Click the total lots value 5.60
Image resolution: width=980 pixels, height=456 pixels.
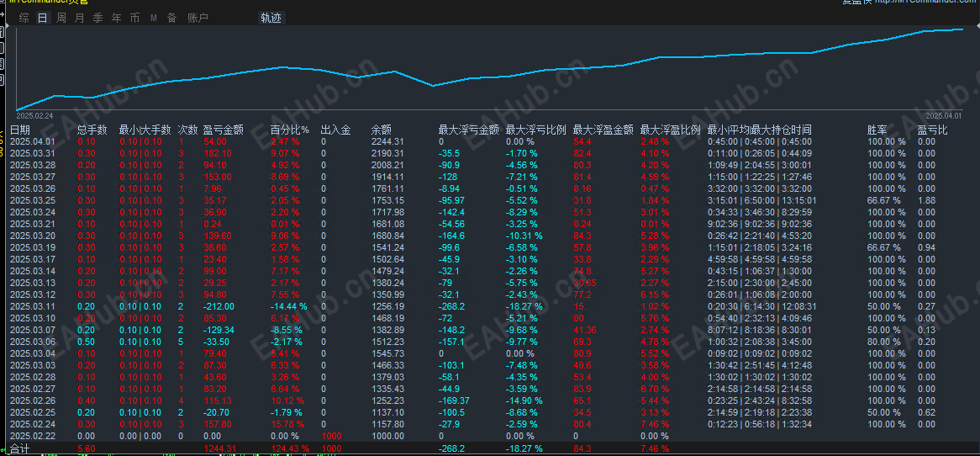(87, 448)
